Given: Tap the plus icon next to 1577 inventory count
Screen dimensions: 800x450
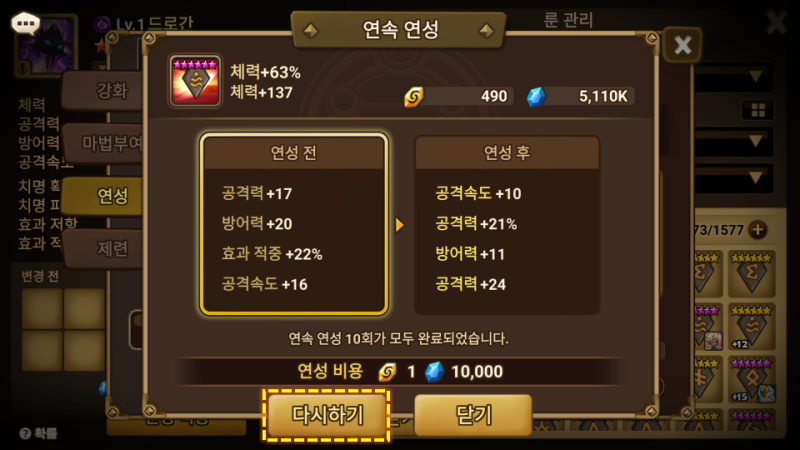Looking at the screenshot, I should click(758, 230).
